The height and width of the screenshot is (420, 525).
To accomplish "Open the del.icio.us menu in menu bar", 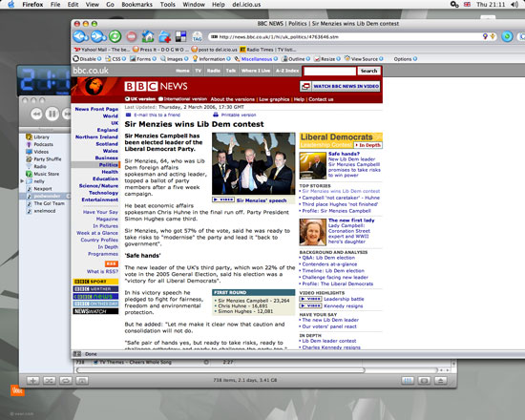I will click(246, 5).
